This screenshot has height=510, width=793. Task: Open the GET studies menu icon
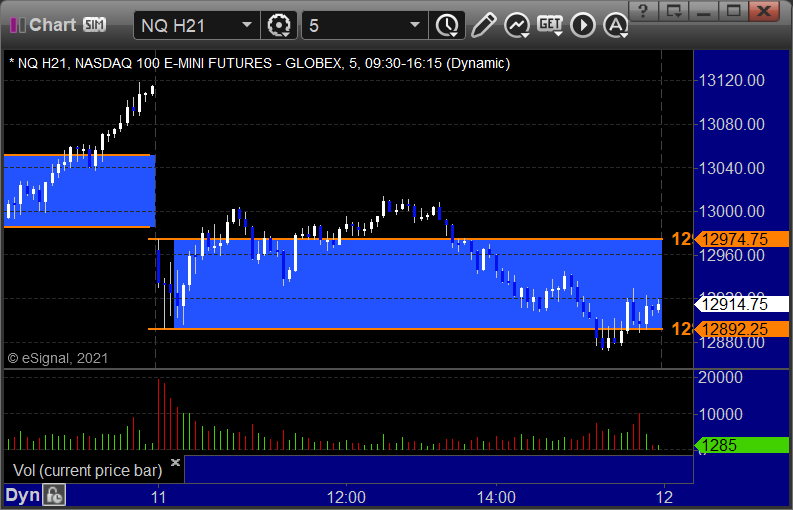pyautogui.click(x=550, y=25)
